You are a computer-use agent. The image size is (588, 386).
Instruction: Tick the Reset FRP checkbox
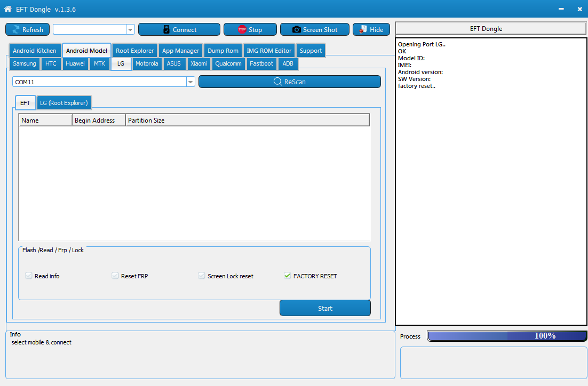[115, 276]
